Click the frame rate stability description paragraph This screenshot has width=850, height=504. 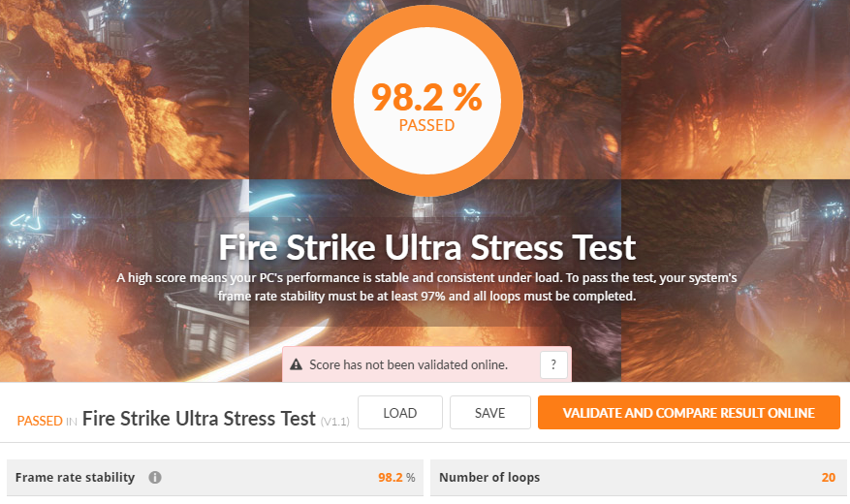(x=427, y=287)
